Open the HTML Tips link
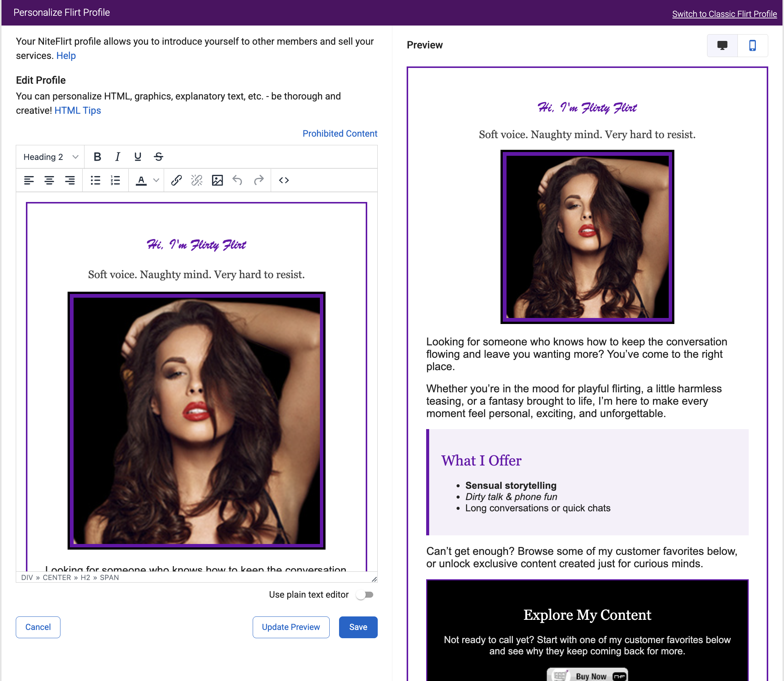 pyautogui.click(x=77, y=111)
